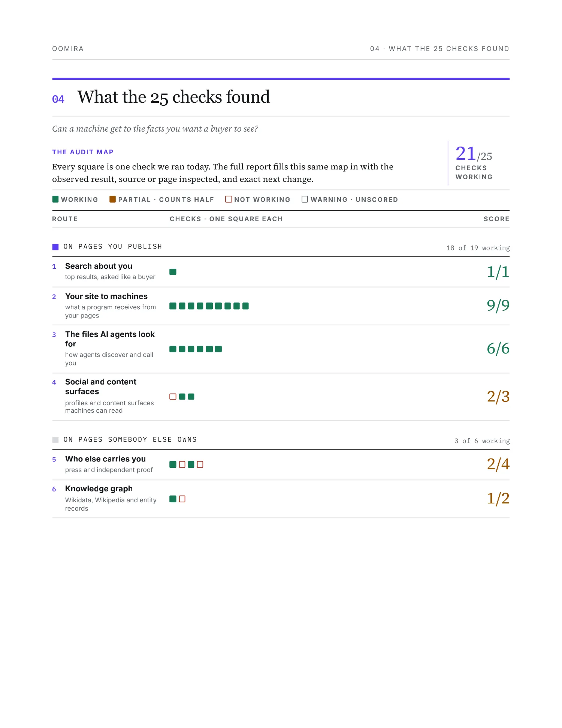
Task: Click the Warning Unscored legend box
Action: coord(305,199)
